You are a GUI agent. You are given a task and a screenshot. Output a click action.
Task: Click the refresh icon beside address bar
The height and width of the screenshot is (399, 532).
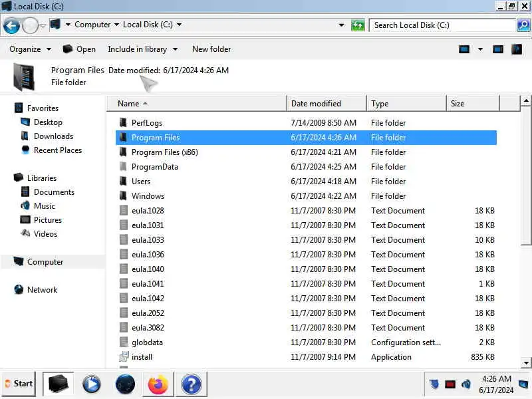point(358,25)
